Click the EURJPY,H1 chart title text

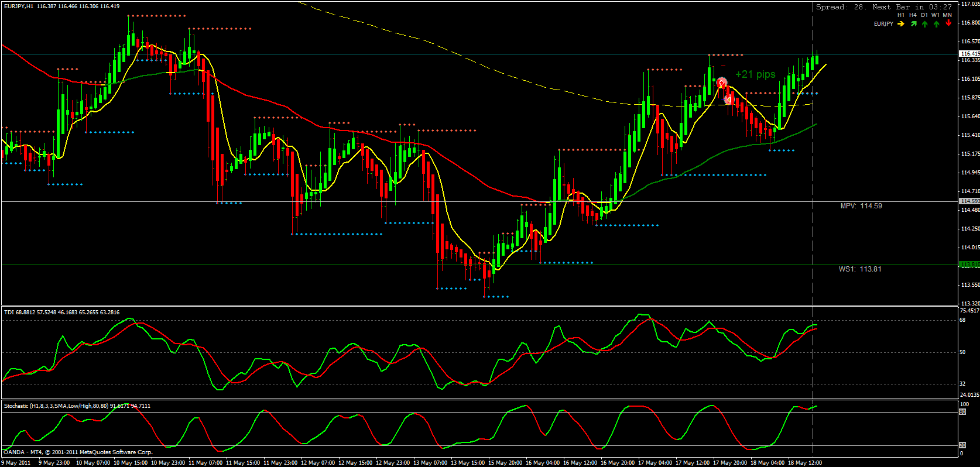tap(61, 6)
